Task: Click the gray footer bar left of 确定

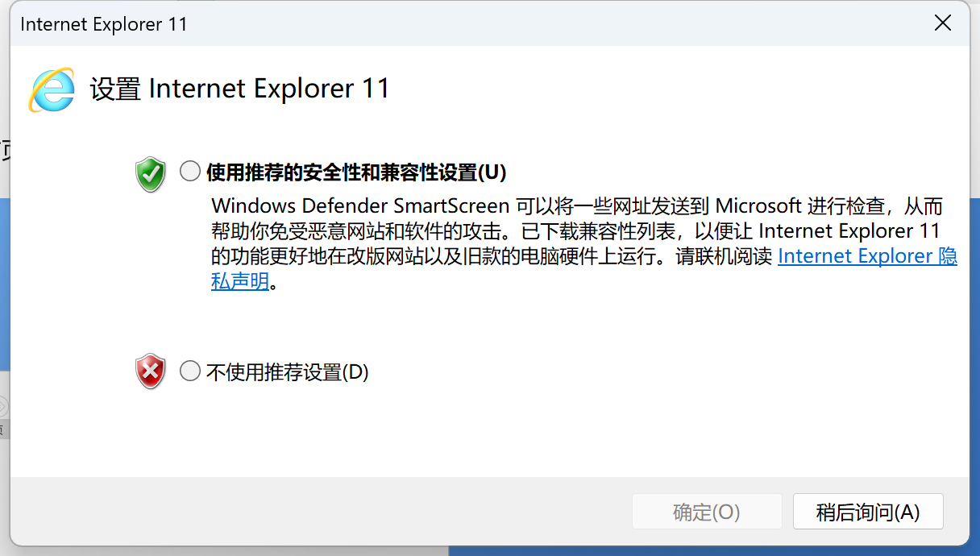Action: click(x=322, y=511)
